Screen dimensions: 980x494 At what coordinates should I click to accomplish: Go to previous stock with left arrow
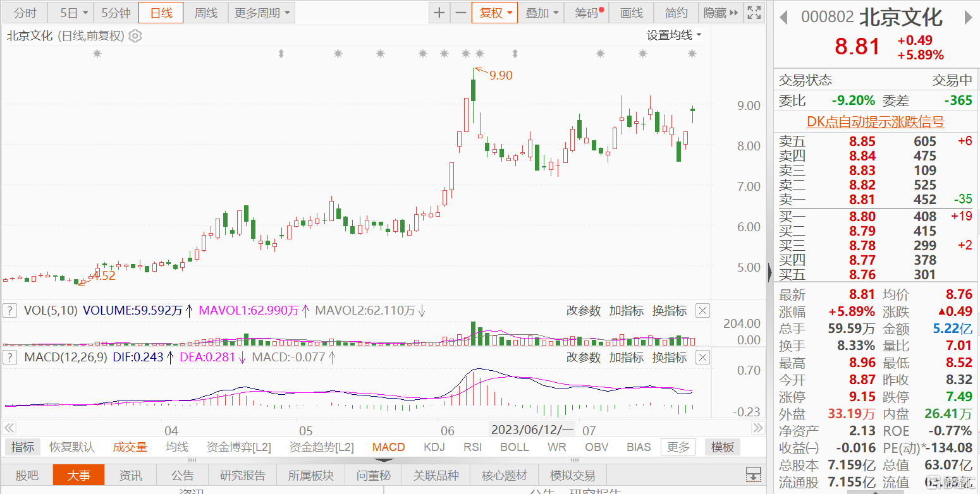[x=783, y=18]
